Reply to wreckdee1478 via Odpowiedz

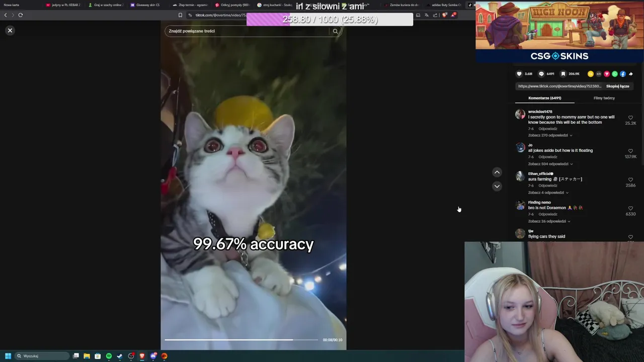coord(548,129)
